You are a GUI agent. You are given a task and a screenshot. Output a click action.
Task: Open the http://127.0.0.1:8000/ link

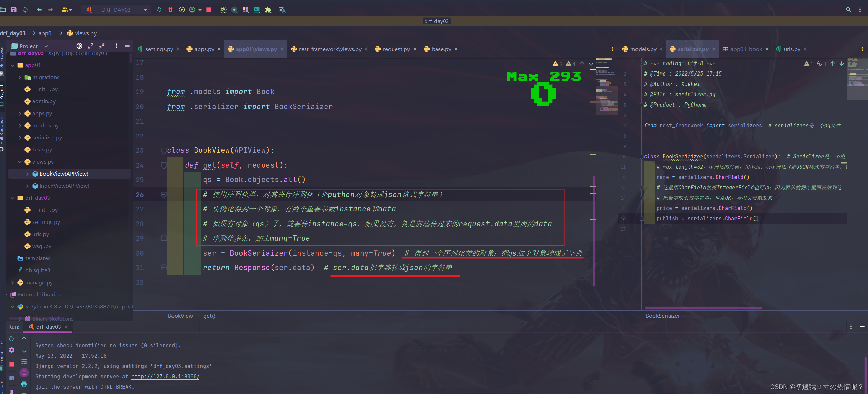tap(165, 376)
